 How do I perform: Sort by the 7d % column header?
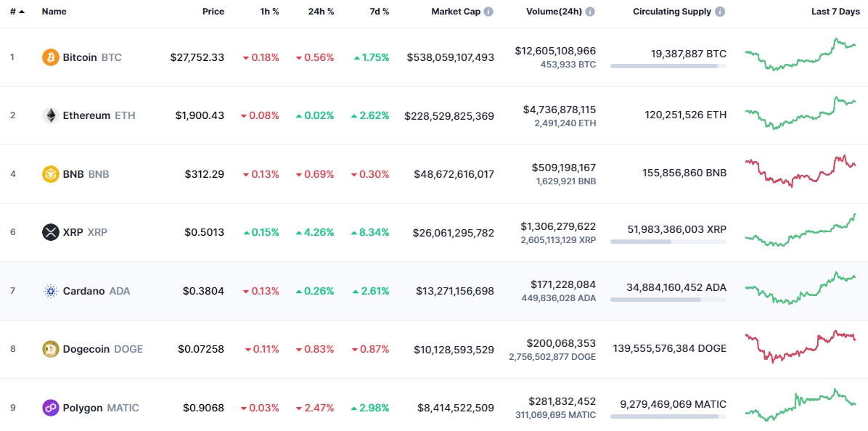[380, 12]
